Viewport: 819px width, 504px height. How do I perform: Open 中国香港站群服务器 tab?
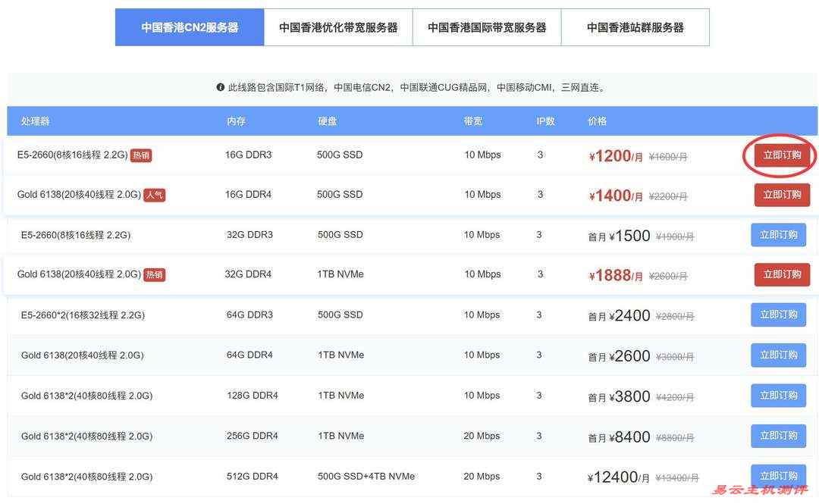tap(635, 27)
